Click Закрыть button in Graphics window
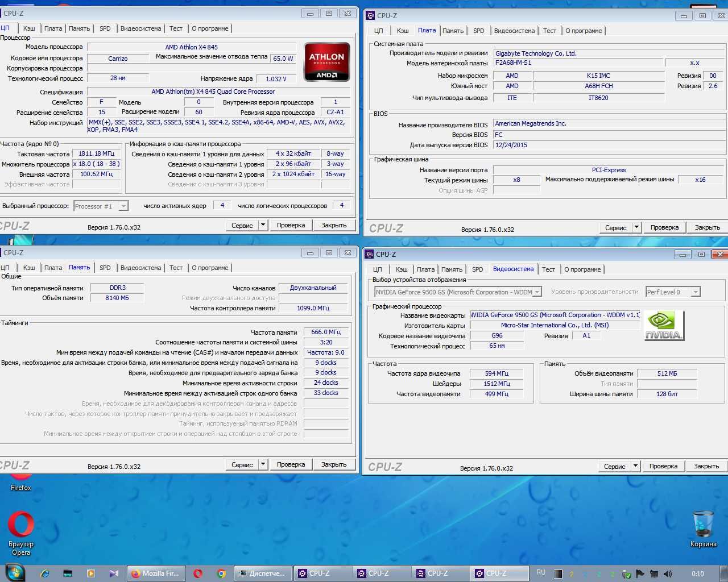This screenshot has width=728, height=582. (706, 466)
